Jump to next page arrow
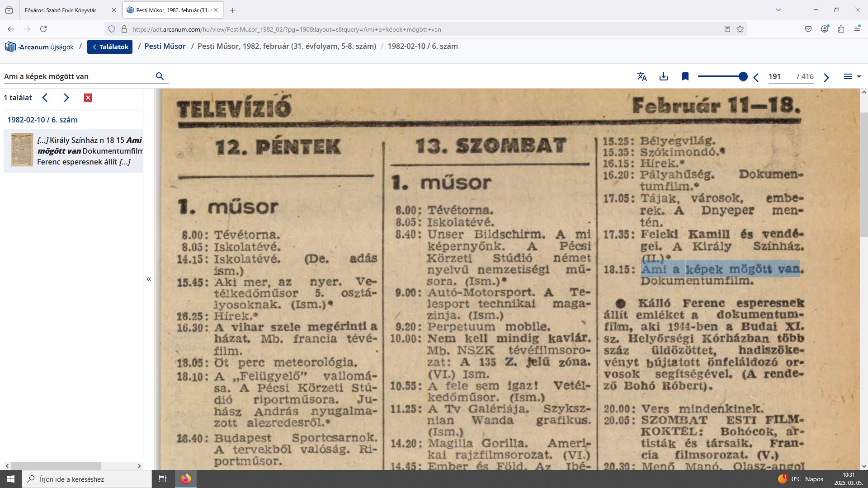This screenshot has height=488, width=868. point(826,77)
